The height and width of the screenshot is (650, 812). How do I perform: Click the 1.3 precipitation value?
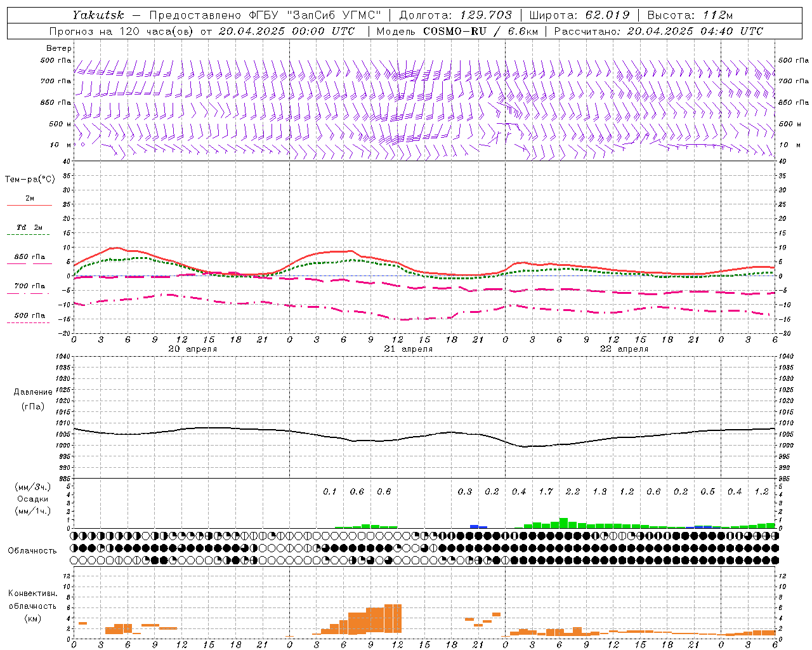(599, 491)
